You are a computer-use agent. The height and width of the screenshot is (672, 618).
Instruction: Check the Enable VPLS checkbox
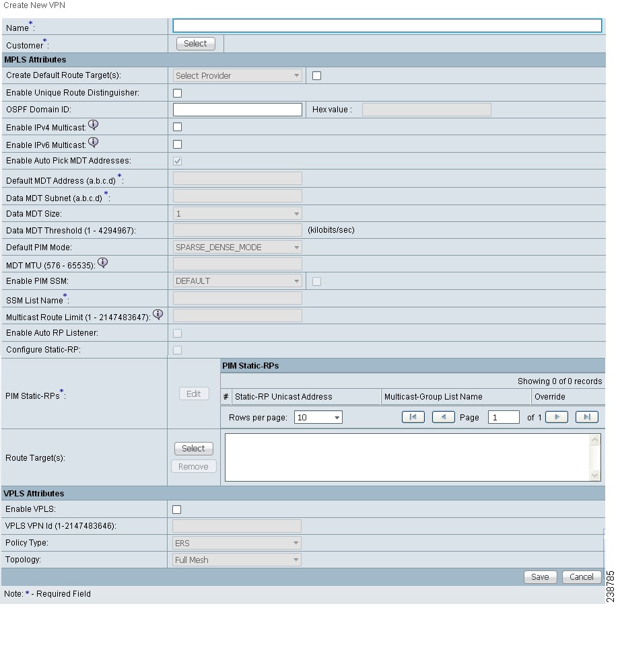point(176,510)
